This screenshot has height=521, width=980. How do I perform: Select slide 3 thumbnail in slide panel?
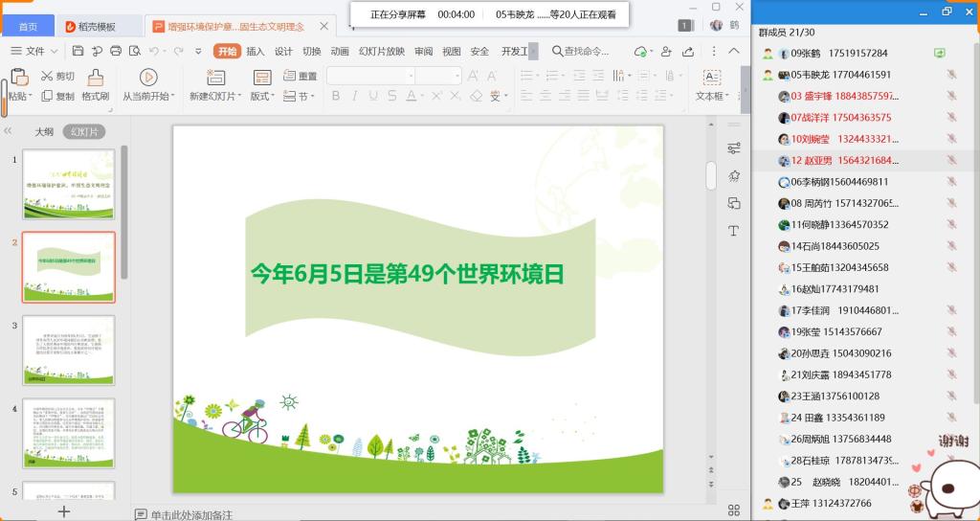pyautogui.click(x=69, y=350)
